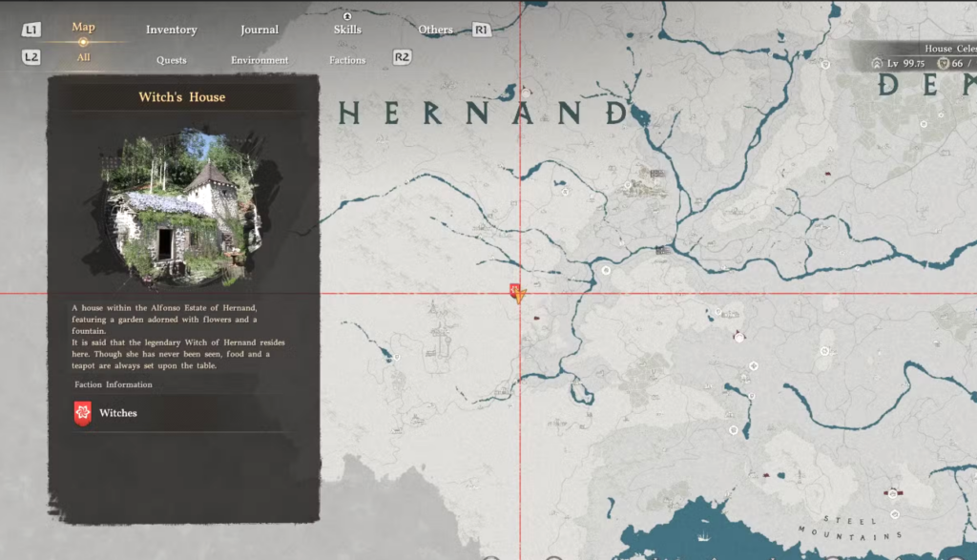
Task: Filter map by Quests
Action: point(171,60)
